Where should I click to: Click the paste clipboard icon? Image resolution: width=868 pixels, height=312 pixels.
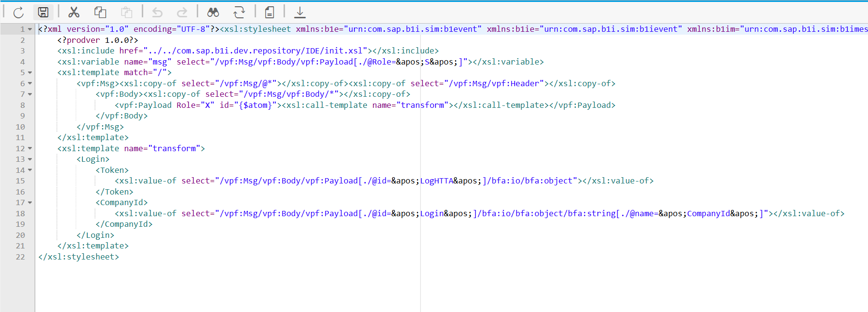click(x=126, y=12)
